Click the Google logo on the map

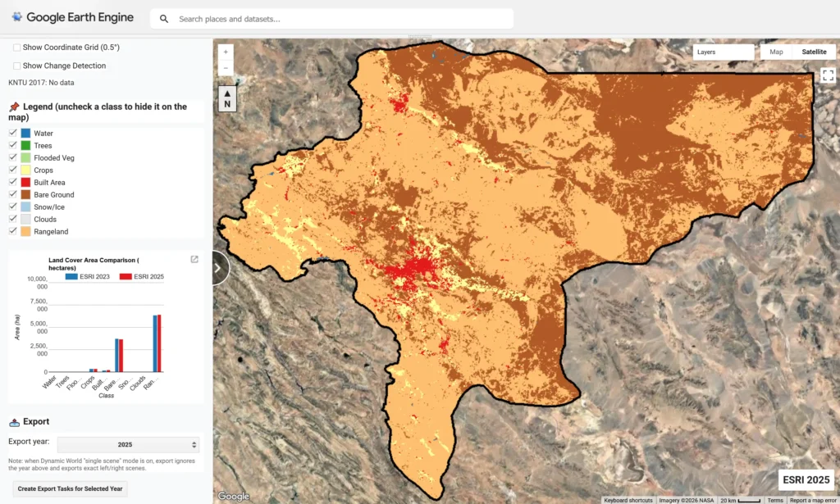coord(233,496)
